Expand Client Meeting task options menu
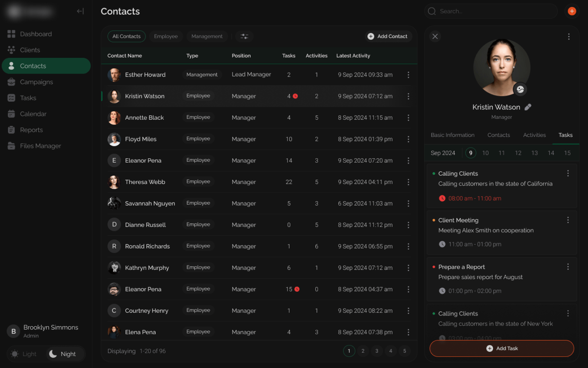 click(x=568, y=220)
